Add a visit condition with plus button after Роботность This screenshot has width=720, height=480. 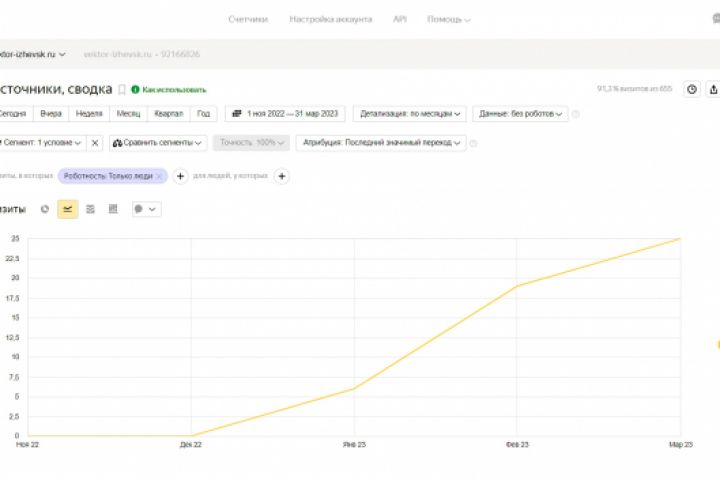(180, 176)
